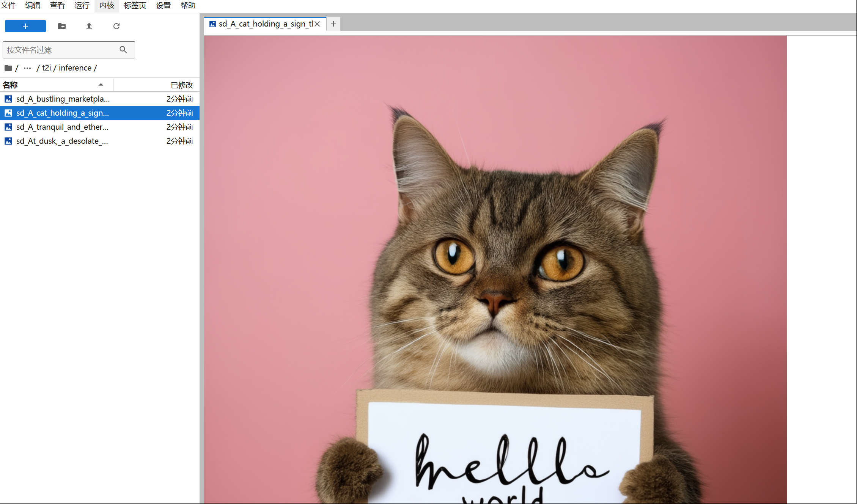Sort files by 已修改 column
This screenshot has width=857, height=504.
181,85
